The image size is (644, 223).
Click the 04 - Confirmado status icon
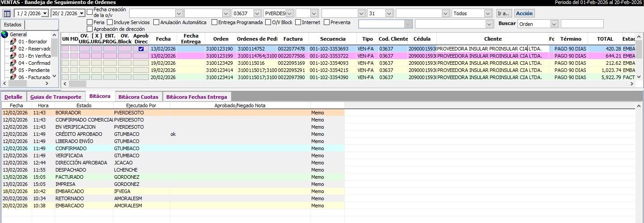click(x=13, y=63)
